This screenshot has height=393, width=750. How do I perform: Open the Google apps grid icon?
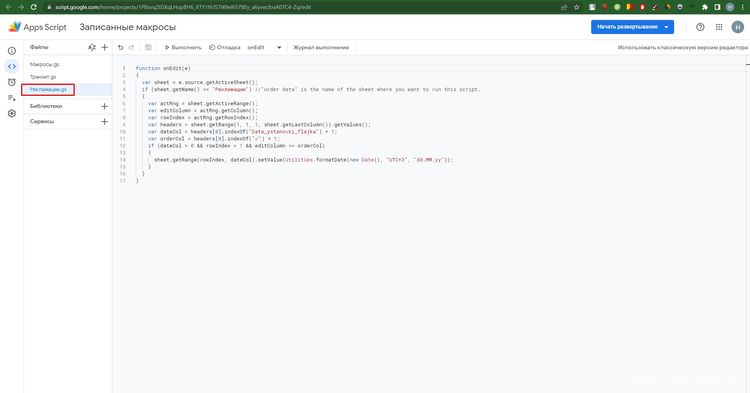click(x=719, y=27)
